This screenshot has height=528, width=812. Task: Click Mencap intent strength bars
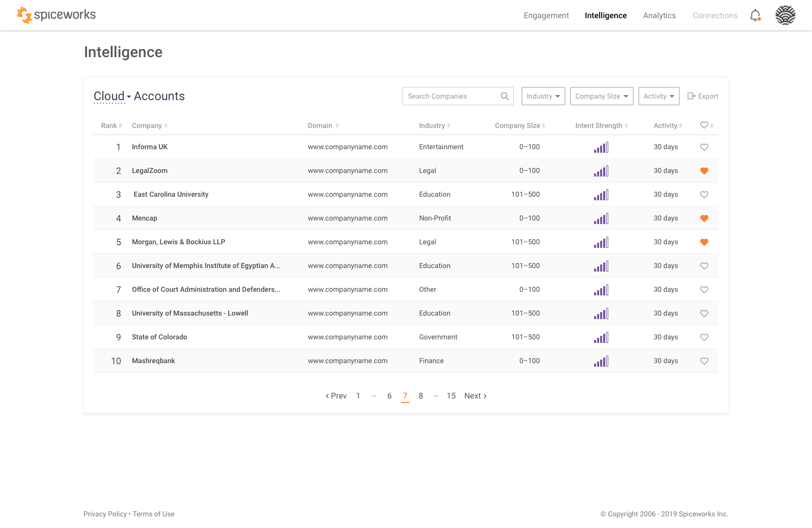(x=601, y=218)
